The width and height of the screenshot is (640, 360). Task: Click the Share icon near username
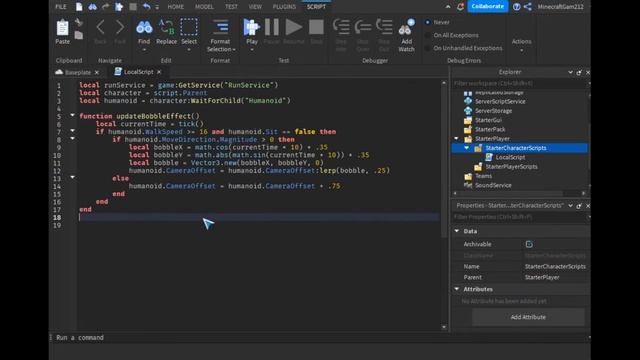[x=528, y=7]
